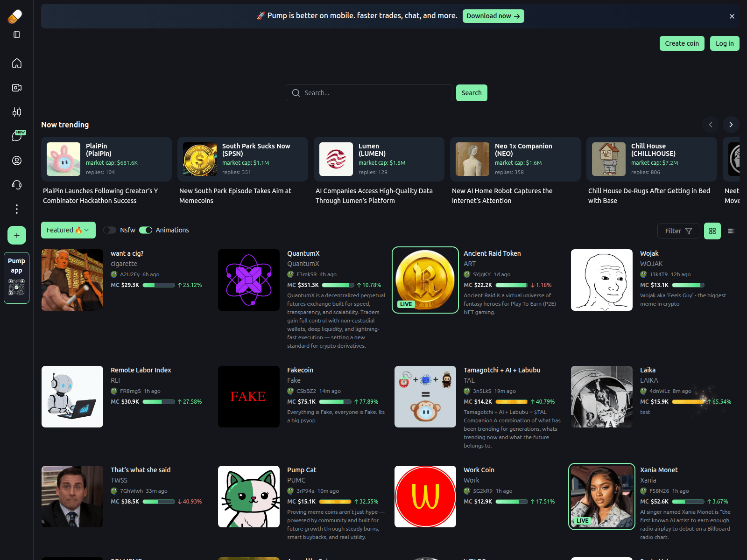Click creator avatar next to F58N26
The image size is (747, 560).
tap(643, 491)
